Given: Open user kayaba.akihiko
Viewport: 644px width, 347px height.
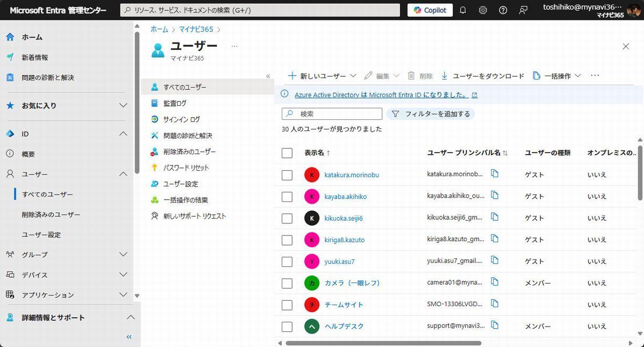Looking at the screenshot, I should 346,197.
